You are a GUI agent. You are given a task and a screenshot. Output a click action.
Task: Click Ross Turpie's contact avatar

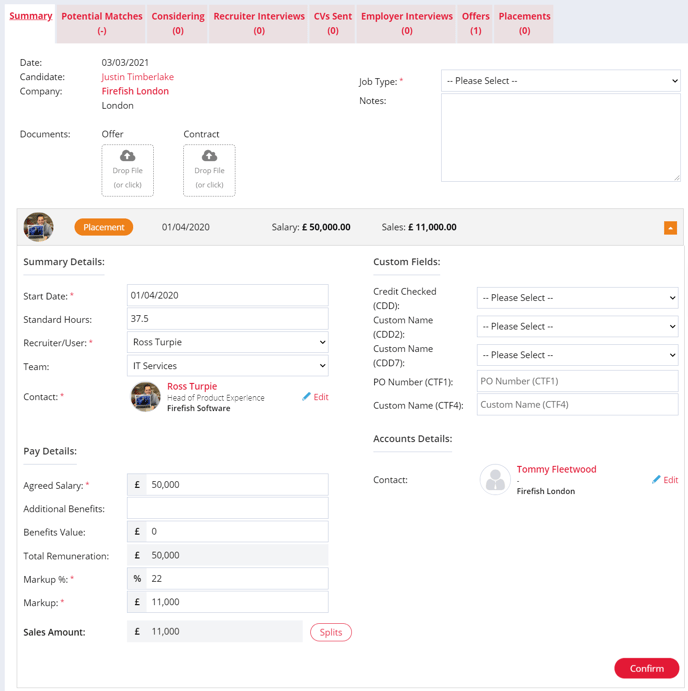[145, 397]
